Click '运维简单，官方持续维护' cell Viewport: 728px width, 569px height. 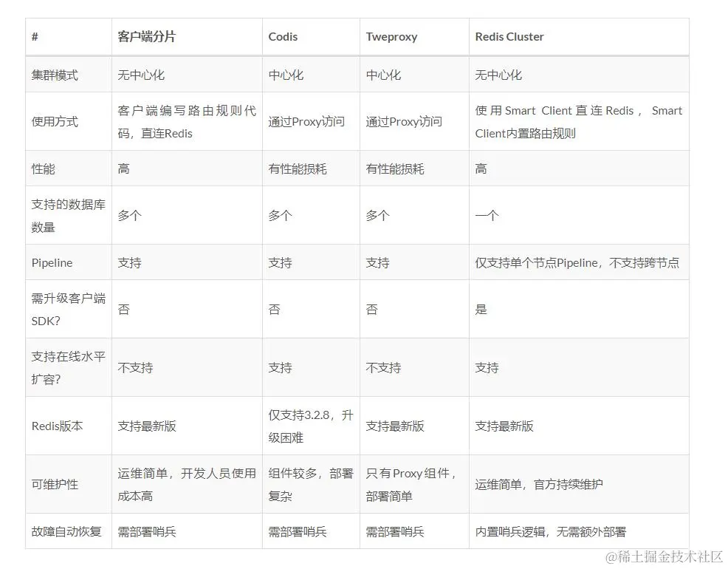(x=539, y=485)
